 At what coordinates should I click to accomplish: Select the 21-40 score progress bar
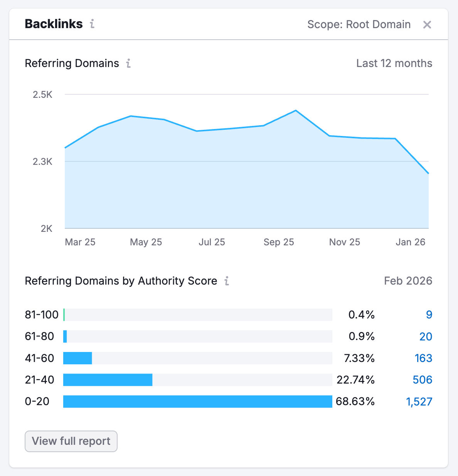(108, 380)
